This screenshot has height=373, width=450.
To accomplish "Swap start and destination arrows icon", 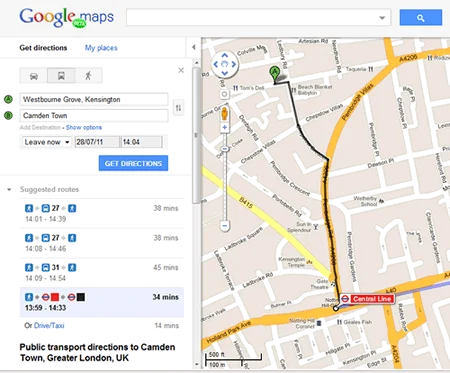I will pyautogui.click(x=179, y=108).
